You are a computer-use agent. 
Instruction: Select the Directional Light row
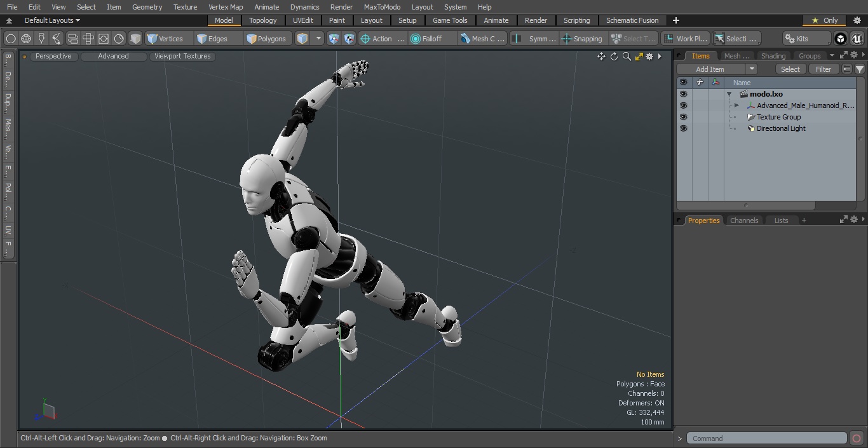pyautogui.click(x=766, y=128)
